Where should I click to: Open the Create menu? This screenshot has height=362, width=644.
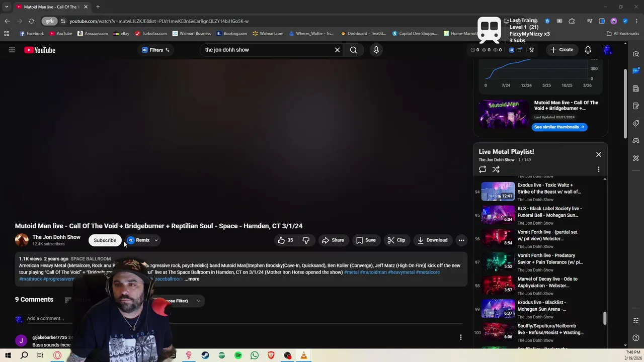[x=561, y=50]
